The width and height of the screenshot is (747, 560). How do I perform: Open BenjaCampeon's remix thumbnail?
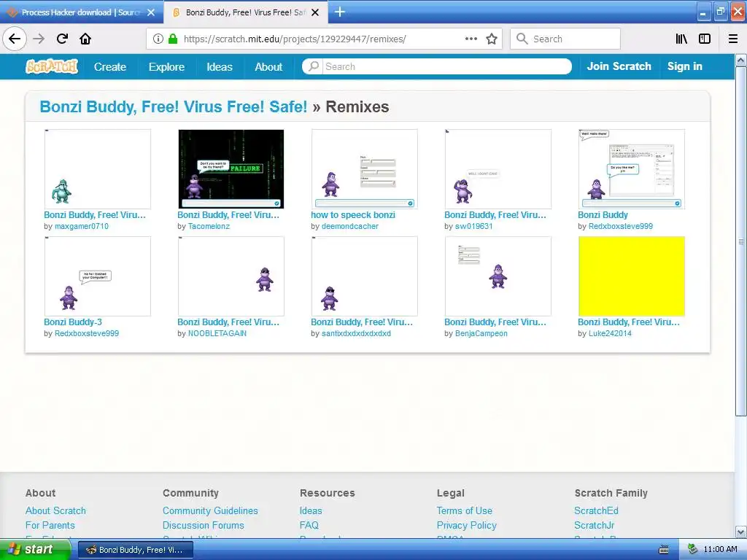click(x=498, y=276)
